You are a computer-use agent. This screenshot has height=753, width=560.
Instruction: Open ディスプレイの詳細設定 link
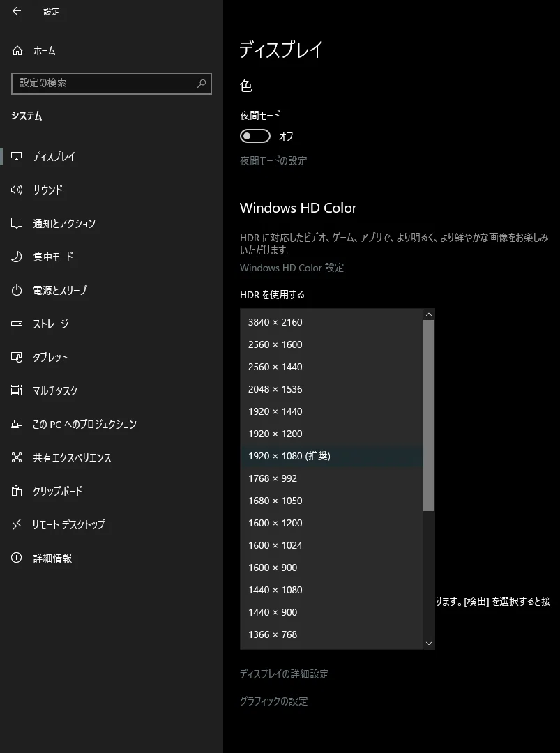pyautogui.click(x=285, y=674)
